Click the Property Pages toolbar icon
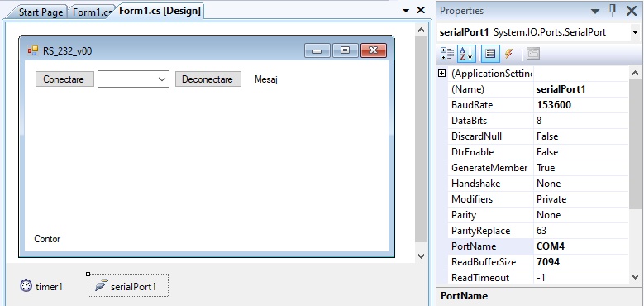Image resolution: width=644 pixels, height=306 pixels. [533, 54]
